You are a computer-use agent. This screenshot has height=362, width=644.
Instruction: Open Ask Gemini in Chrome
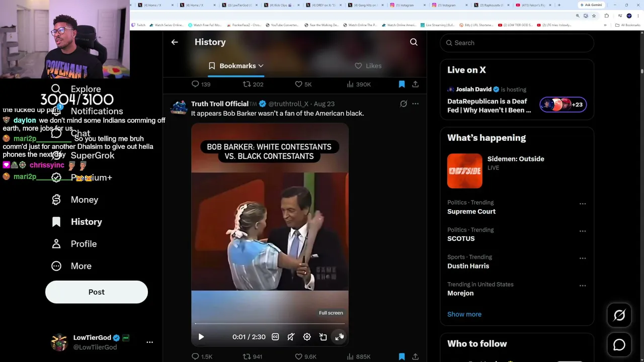[x=591, y=5]
